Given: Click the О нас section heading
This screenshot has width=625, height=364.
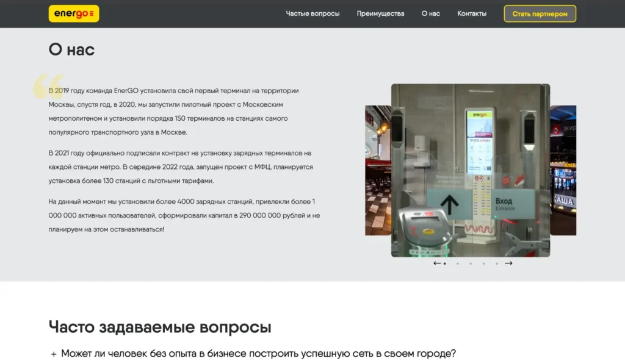Looking at the screenshot, I should tap(71, 49).
